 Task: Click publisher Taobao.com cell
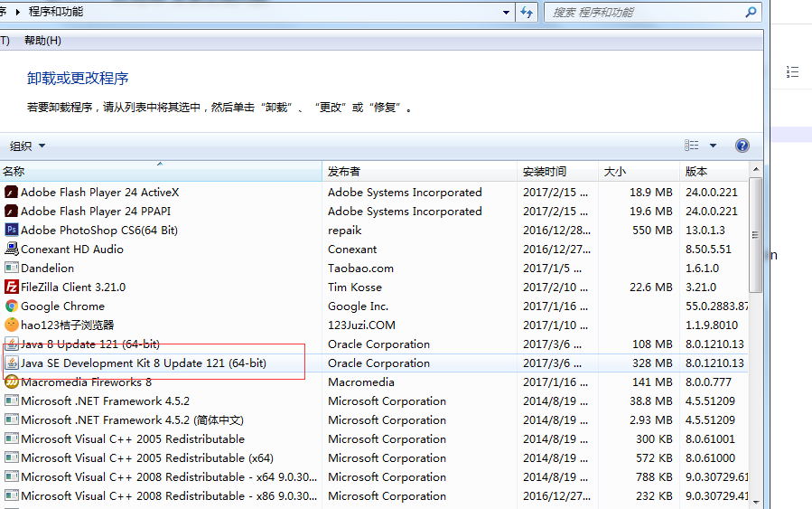tap(360, 269)
